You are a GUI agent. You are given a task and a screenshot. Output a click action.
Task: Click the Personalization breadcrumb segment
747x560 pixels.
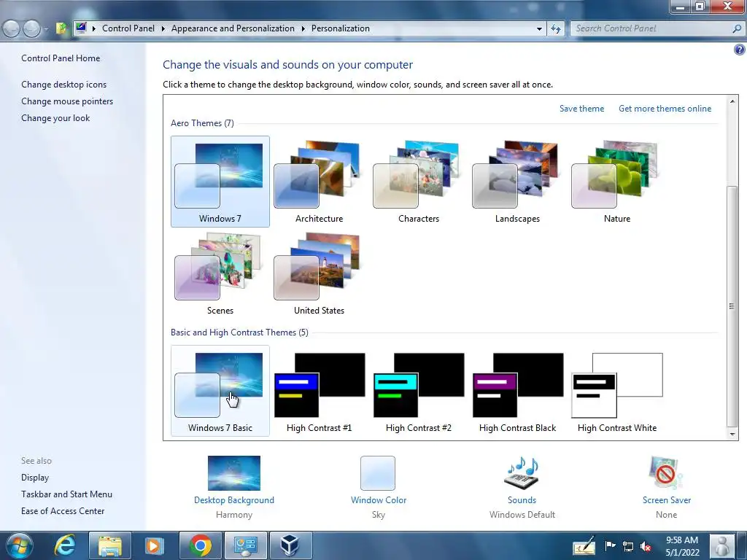pos(340,28)
